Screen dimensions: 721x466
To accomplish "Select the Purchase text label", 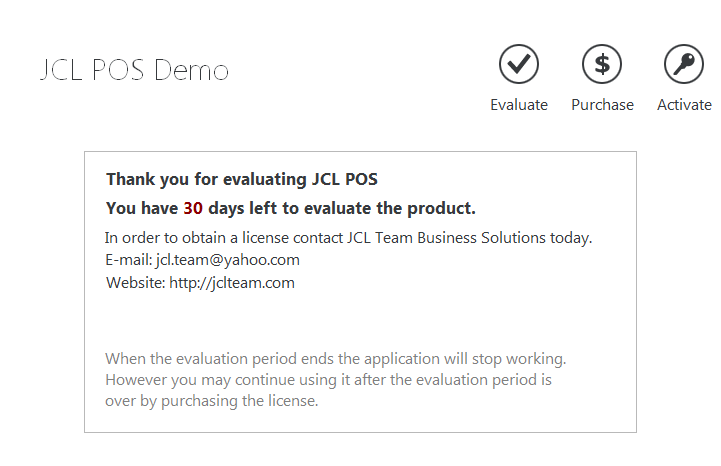I will click(x=602, y=105).
